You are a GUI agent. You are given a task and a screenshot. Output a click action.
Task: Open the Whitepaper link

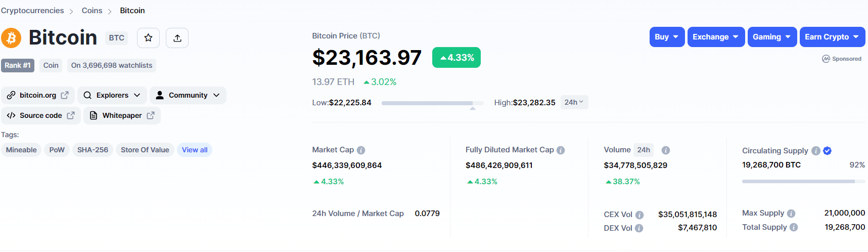pyautogui.click(x=122, y=115)
